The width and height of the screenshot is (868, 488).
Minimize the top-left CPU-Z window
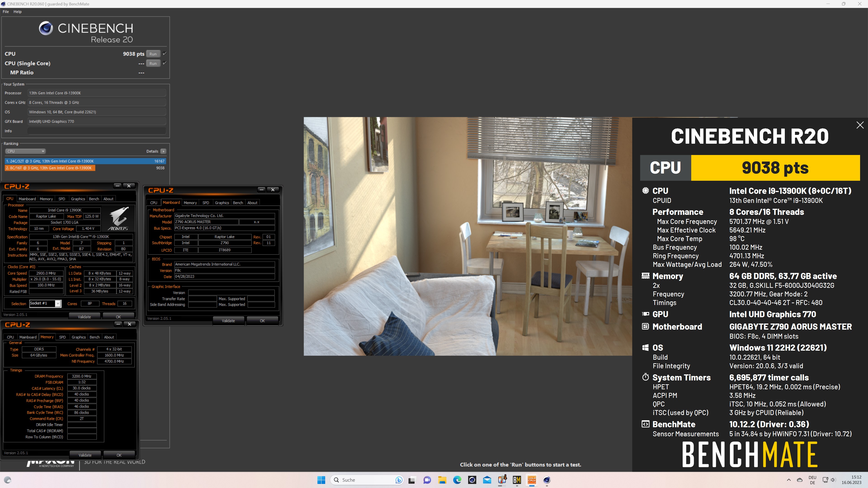pos(117,186)
